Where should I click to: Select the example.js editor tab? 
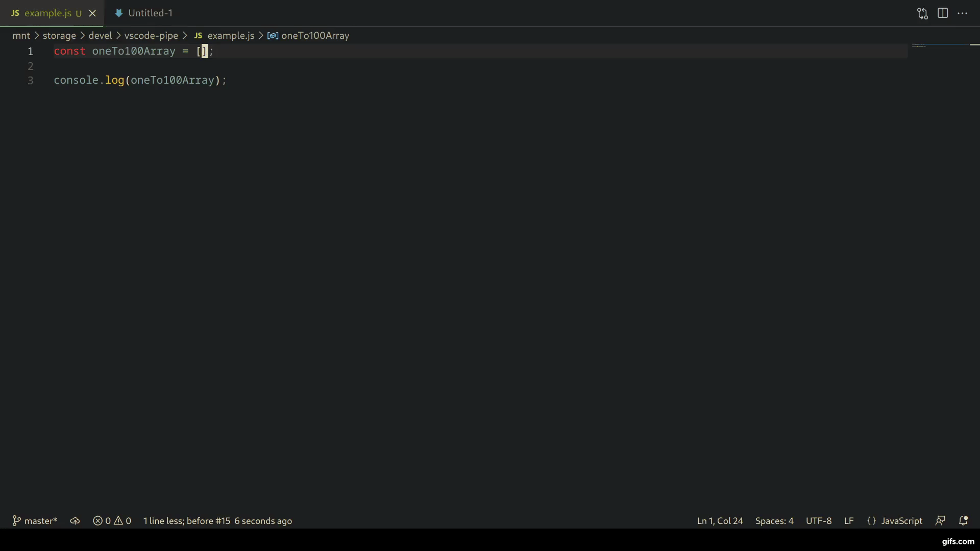tap(47, 13)
